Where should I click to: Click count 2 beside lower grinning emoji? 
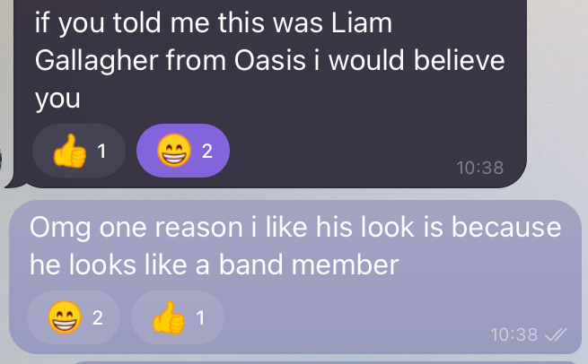tap(98, 318)
